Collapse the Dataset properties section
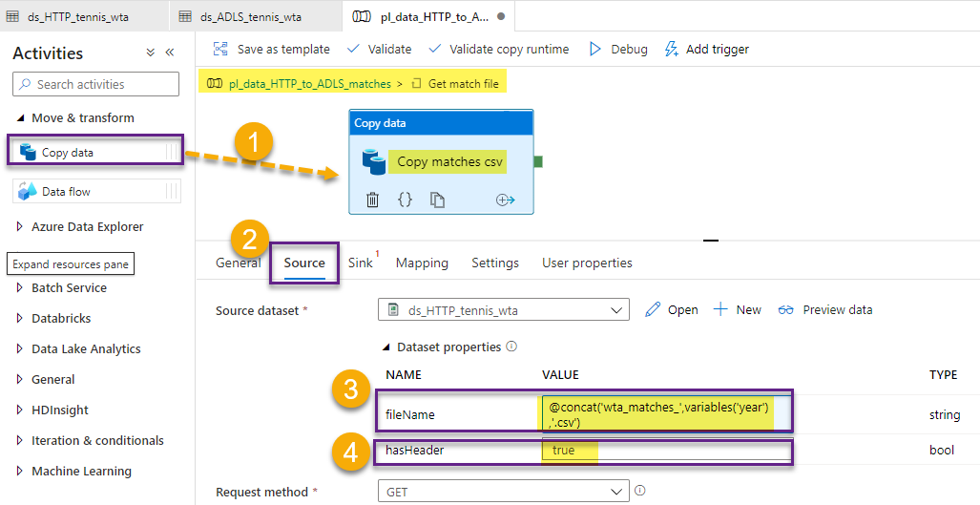 [x=386, y=347]
